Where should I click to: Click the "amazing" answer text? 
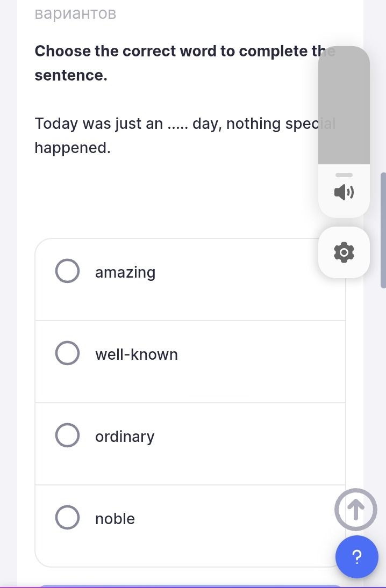pos(125,273)
